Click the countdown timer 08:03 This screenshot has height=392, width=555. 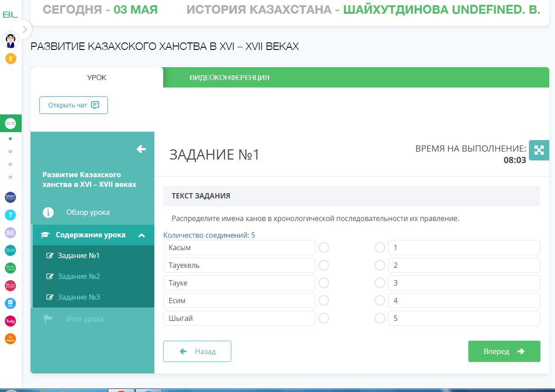pyautogui.click(x=515, y=160)
